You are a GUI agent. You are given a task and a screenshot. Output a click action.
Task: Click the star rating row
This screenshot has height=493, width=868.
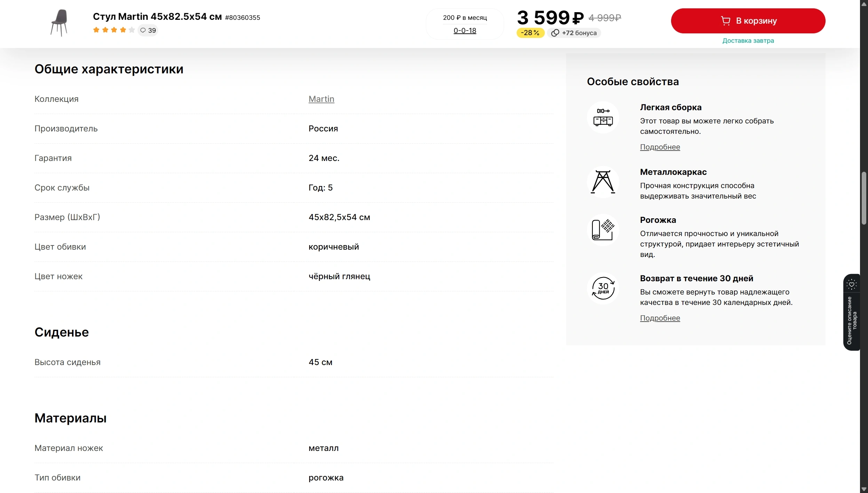[114, 30]
